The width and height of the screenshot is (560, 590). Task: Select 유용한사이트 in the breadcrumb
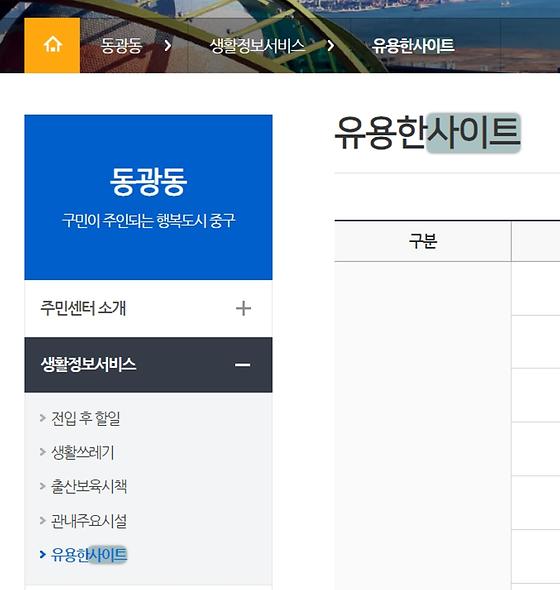click(x=413, y=46)
